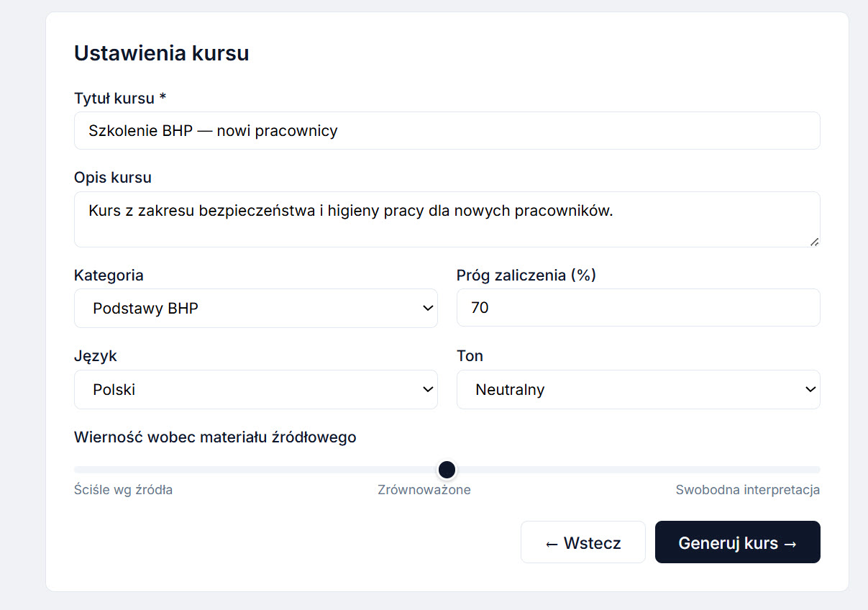Click the Próg zaliczenia value field
The height and width of the screenshot is (610, 868).
[639, 307]
